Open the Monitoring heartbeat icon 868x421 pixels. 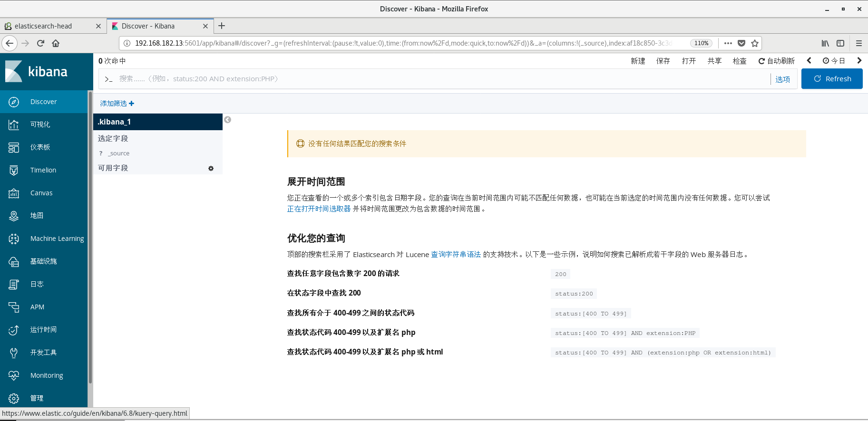click(14, 375)
